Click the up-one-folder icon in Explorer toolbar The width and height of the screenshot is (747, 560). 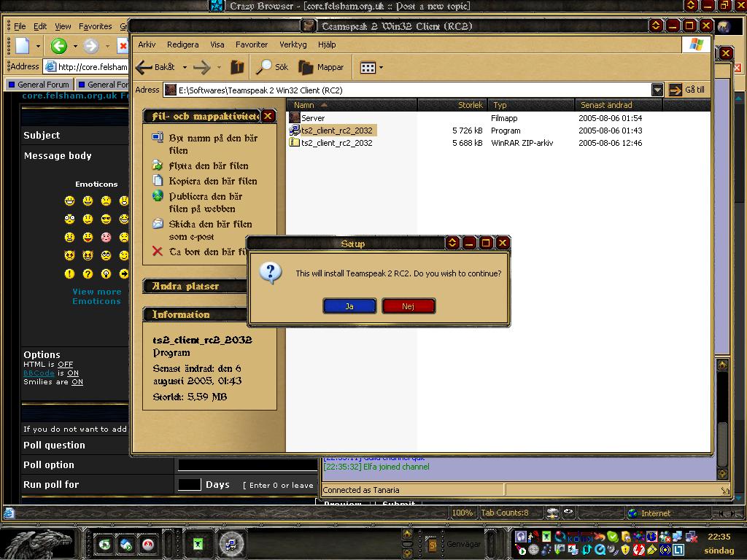[x=237, y=67]
